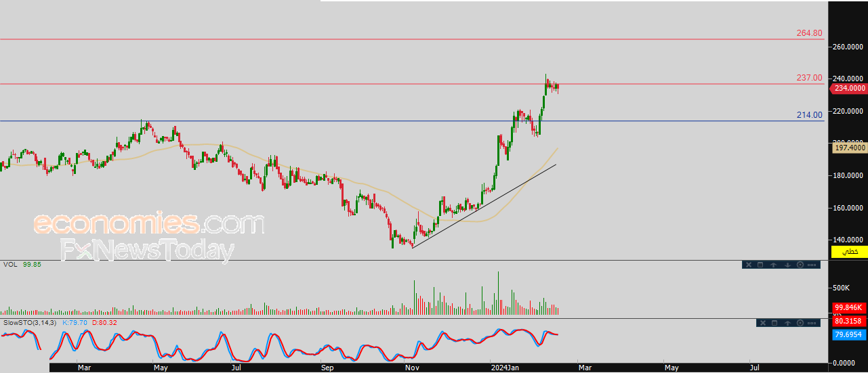
Task: Click the 2024Jan time axis label
Action: click(503, 368)
